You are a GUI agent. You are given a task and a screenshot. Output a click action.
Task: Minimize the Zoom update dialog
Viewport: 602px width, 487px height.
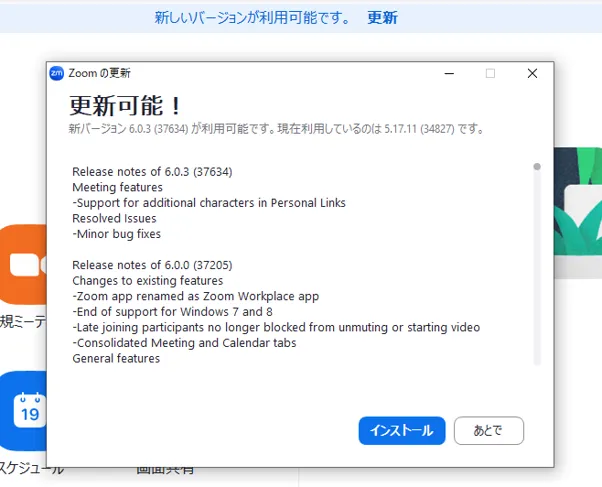[x=447, y=73]
